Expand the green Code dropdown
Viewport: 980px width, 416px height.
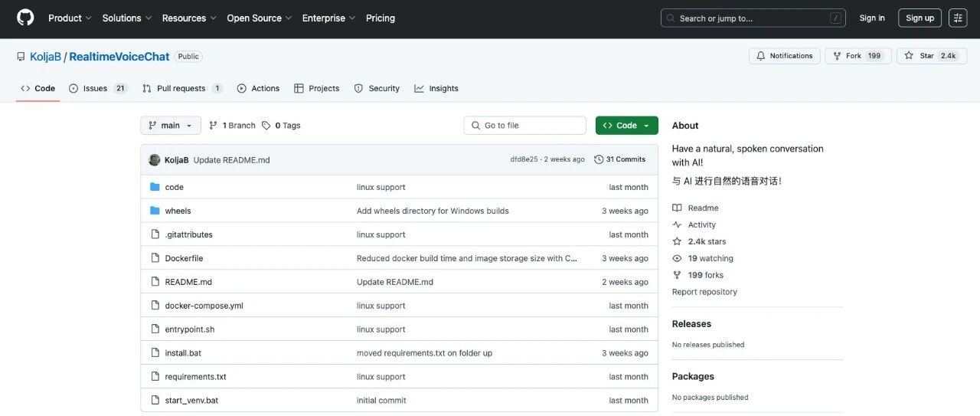point(627,126)
